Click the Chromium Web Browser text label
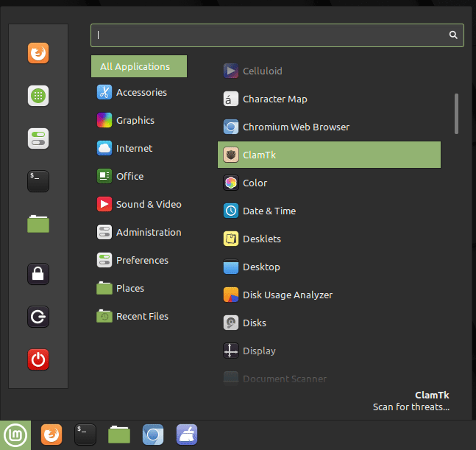 pos(296,127)
